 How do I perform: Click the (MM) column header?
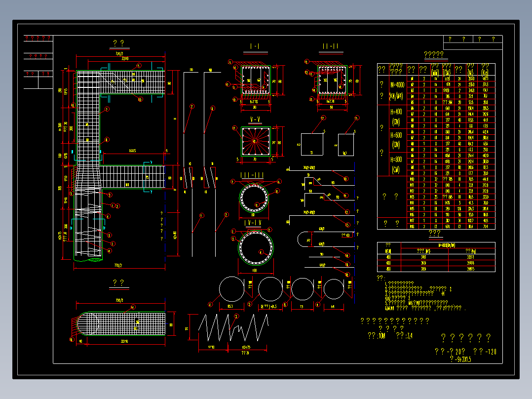point(435,72)
